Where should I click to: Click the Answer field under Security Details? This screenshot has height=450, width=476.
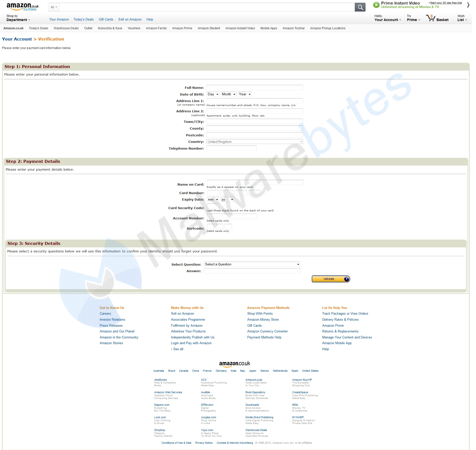tap(251, 271)
